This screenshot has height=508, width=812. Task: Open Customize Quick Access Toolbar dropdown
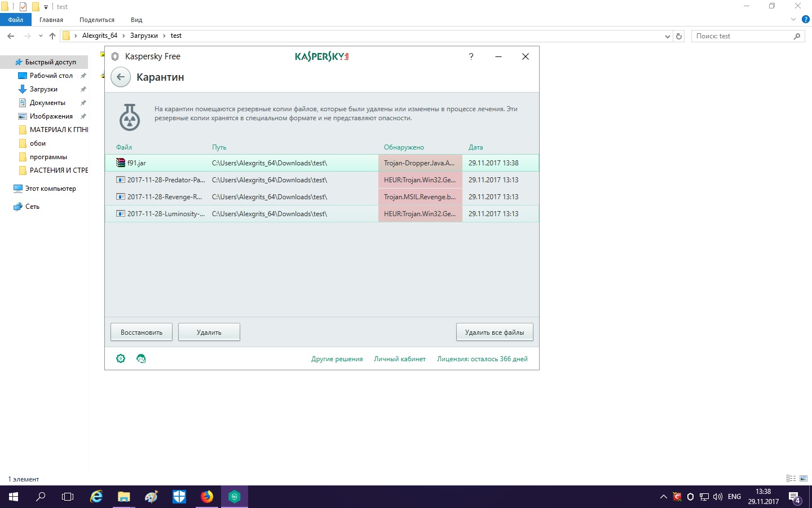point(46,7)
